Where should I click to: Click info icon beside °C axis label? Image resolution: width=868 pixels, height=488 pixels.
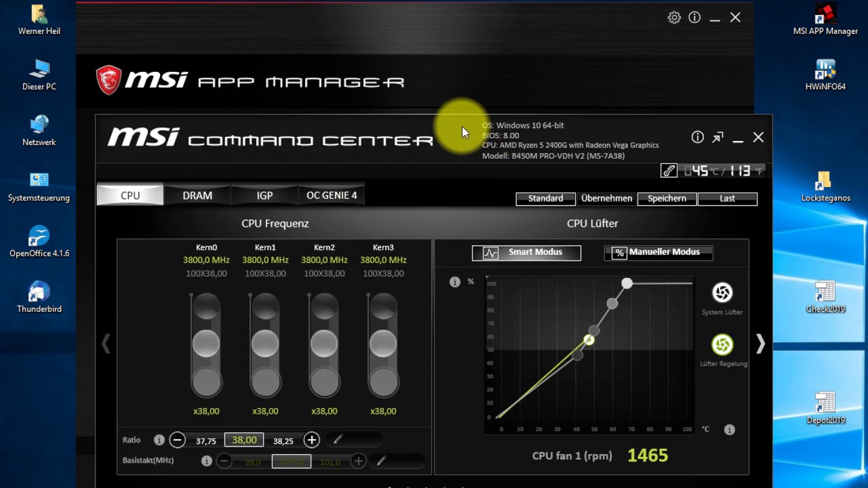point(730,430)
